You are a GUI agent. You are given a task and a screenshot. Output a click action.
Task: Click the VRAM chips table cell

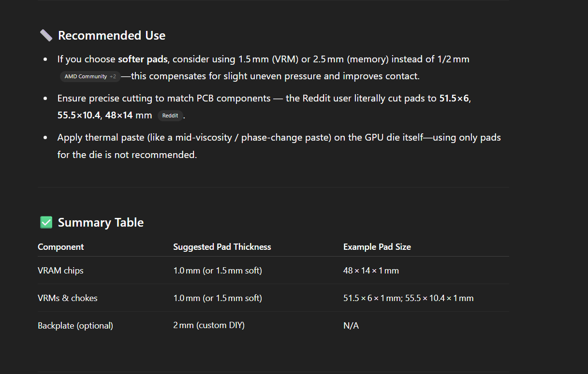[60, 271]
